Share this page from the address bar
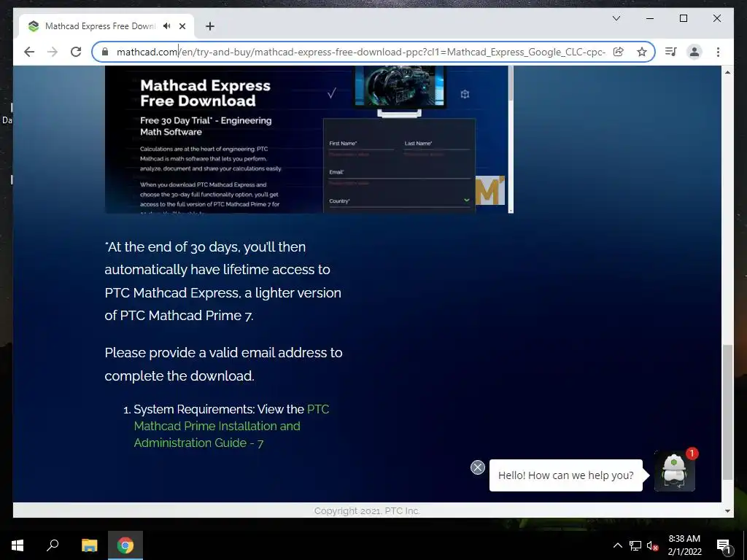This screenshot has height=560, width=747. pyautogui.click(x=619, y=52)
